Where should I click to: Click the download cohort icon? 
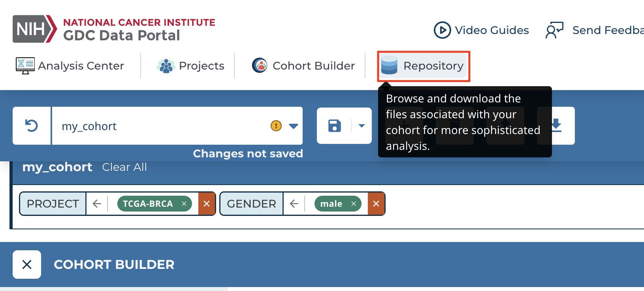556,125
